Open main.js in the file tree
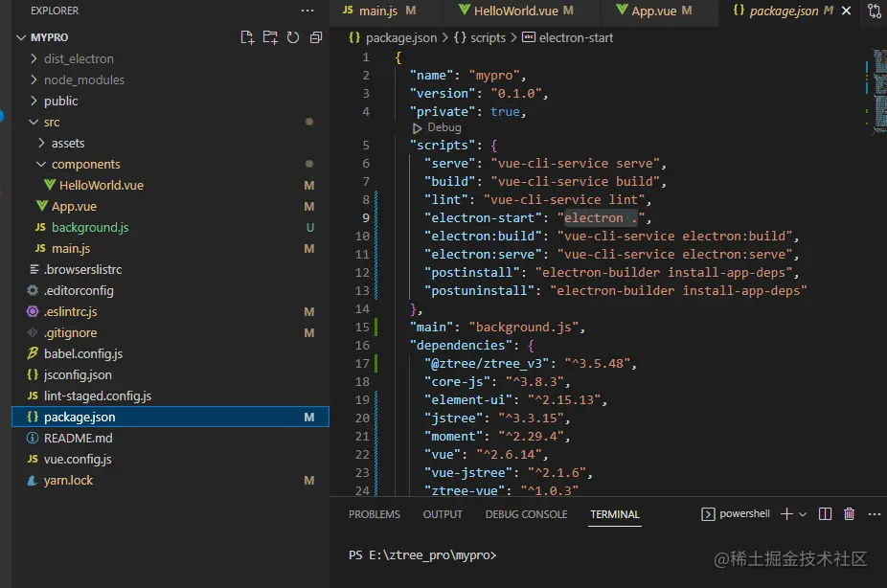This screenshot has height=588, width=887. point(71,248)
